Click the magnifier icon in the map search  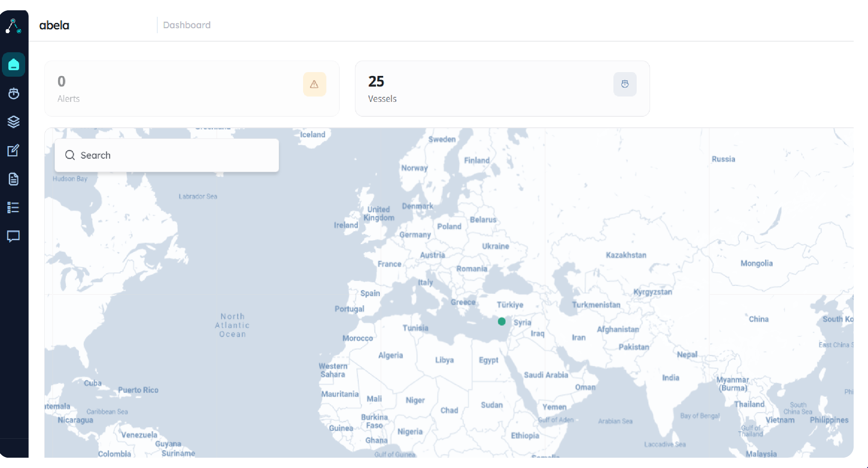(x=70, y=155)
